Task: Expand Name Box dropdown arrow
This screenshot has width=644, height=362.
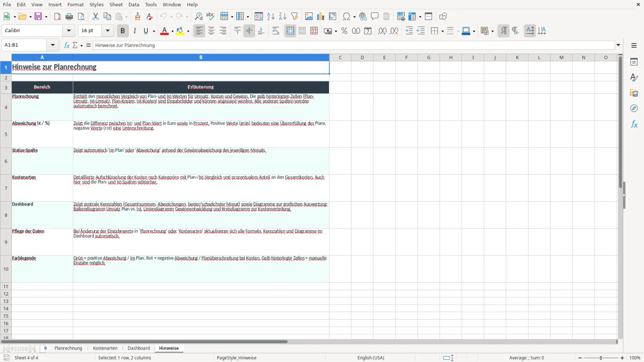Action: pos(53,46)
